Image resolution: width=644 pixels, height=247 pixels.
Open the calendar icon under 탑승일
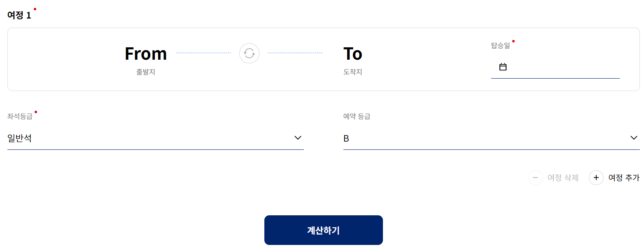(503, 66)
